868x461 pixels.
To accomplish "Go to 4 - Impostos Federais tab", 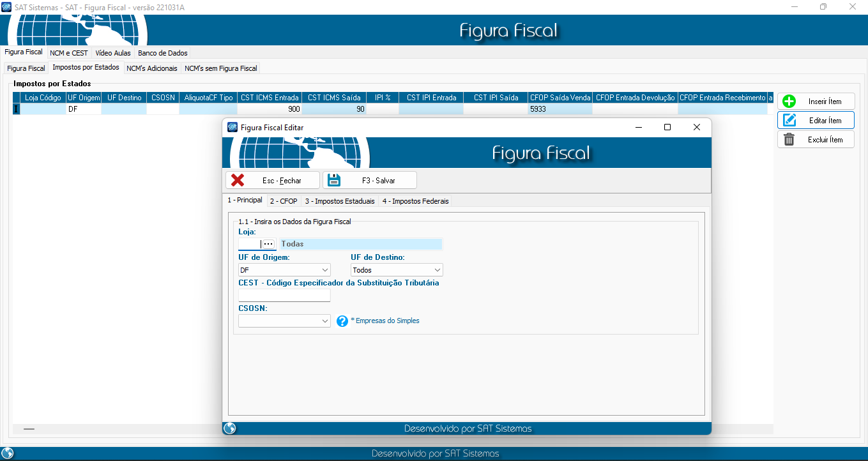I will click(x=415, y=201).
